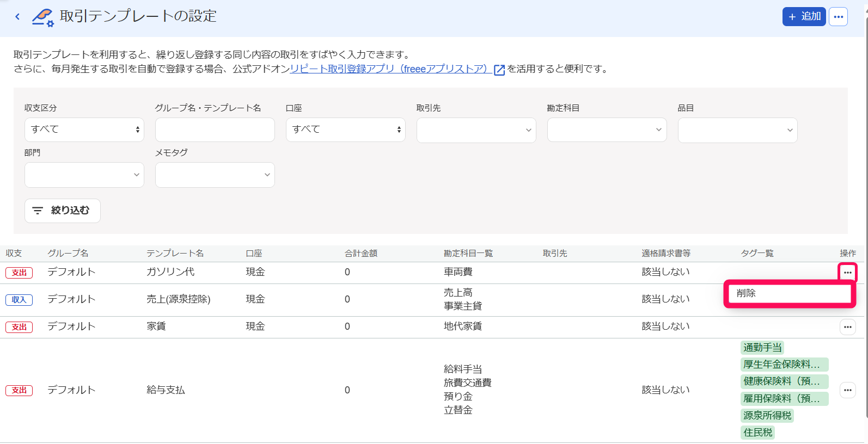Viewport: 868px width, 444px height.
Task: Expand the 品目 combo box
Action: [x=738, y=130]
